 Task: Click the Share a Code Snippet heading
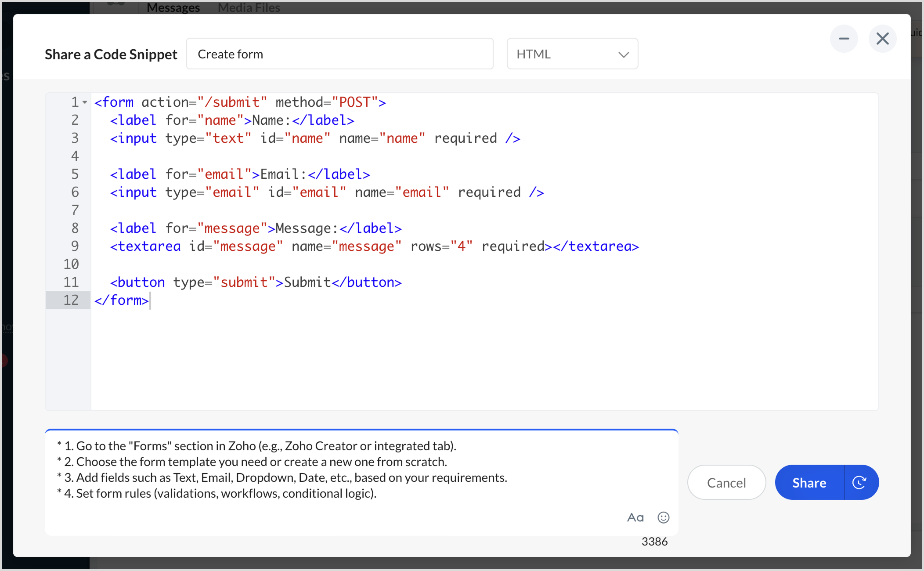tap(111, 54)
